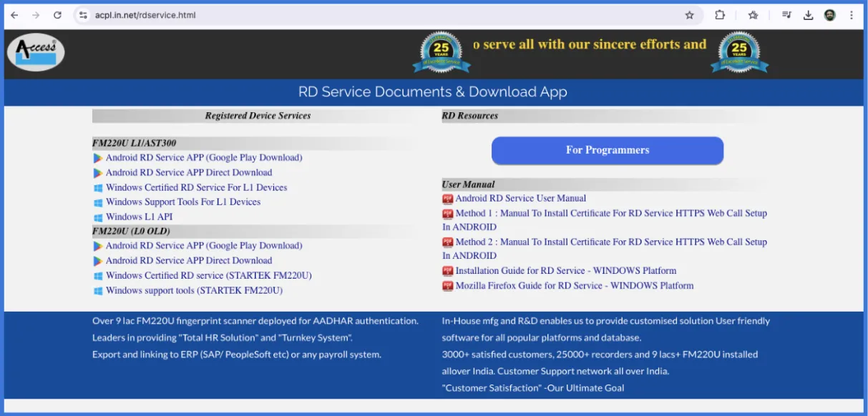View site information icon in address bar
The image size is (868, 416).
83,15
